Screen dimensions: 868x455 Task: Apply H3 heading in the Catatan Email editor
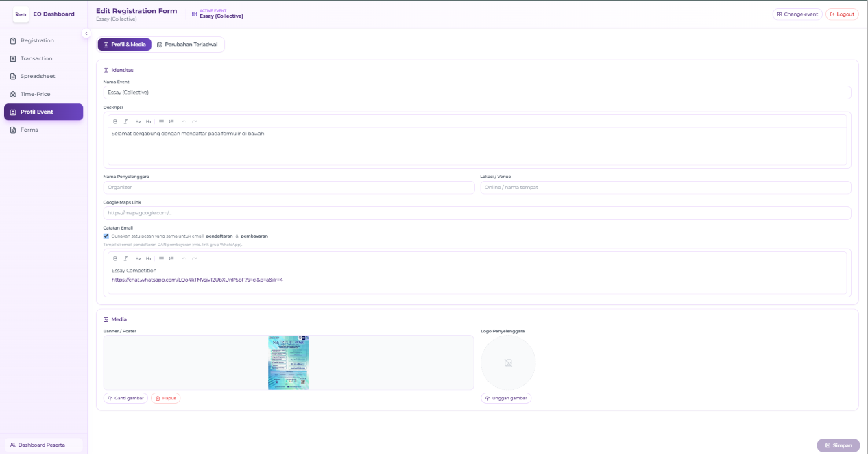pos(148,258)
